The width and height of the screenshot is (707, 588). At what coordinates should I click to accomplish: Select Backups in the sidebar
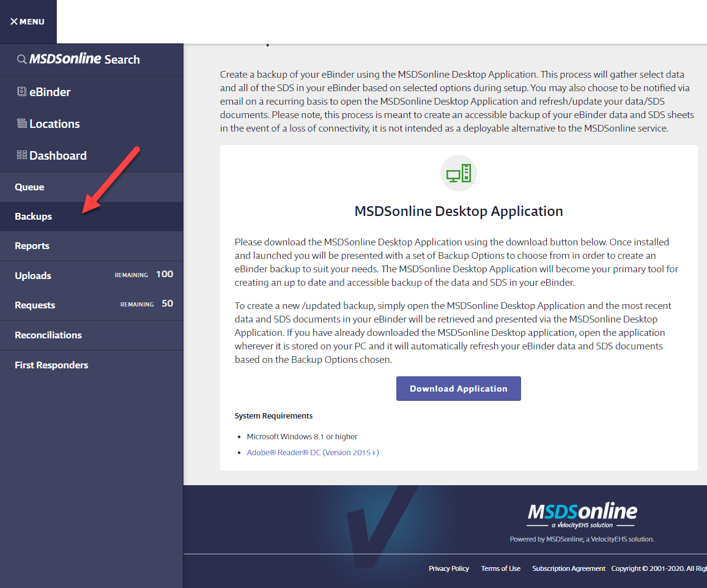point(92,217)
